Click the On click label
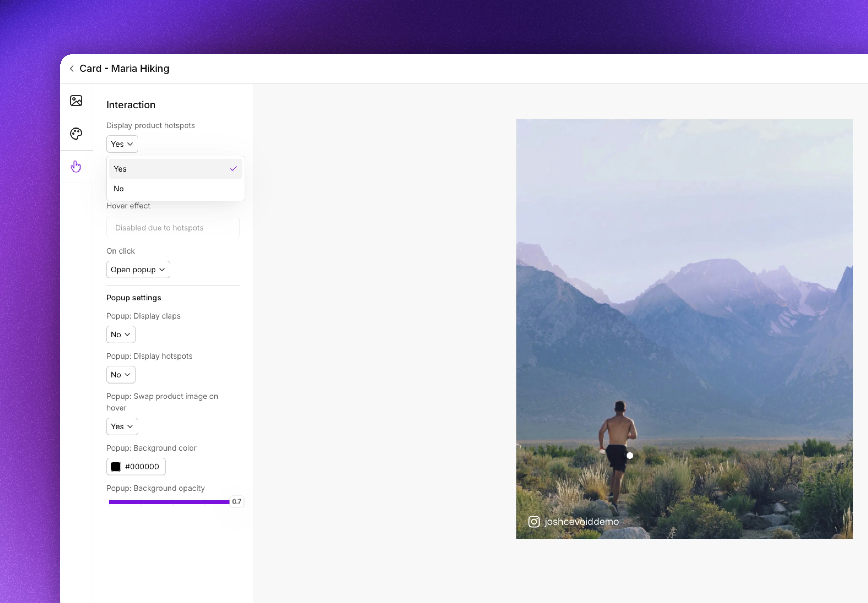This screenshot has height=603, width=868. 121,251
